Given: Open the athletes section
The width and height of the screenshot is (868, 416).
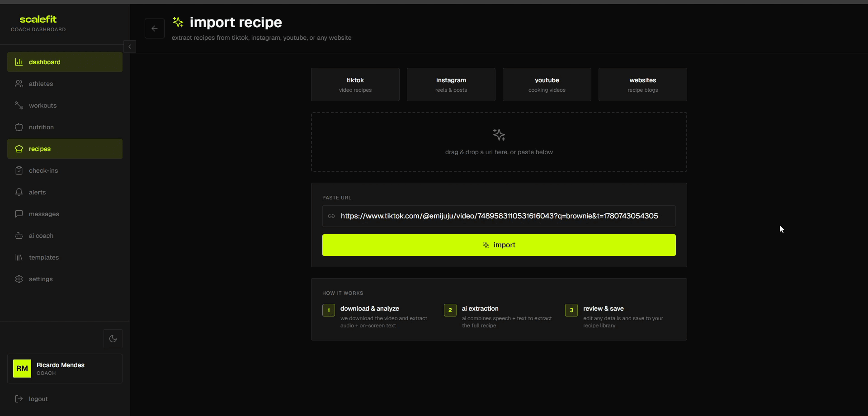Looking at the screenshot, I should pos(65,84).
